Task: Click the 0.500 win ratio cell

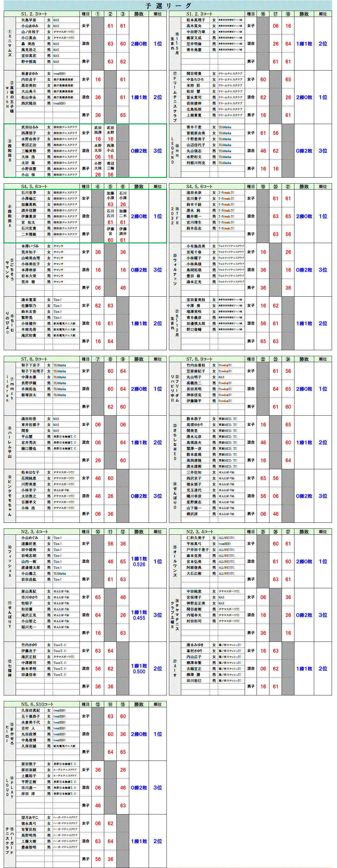Action: 139,672
